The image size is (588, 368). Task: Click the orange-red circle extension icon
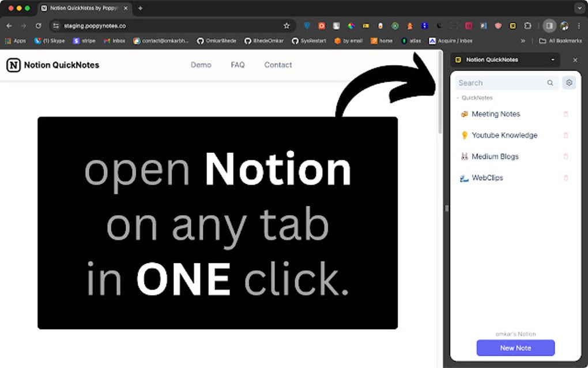coord(321,25)
